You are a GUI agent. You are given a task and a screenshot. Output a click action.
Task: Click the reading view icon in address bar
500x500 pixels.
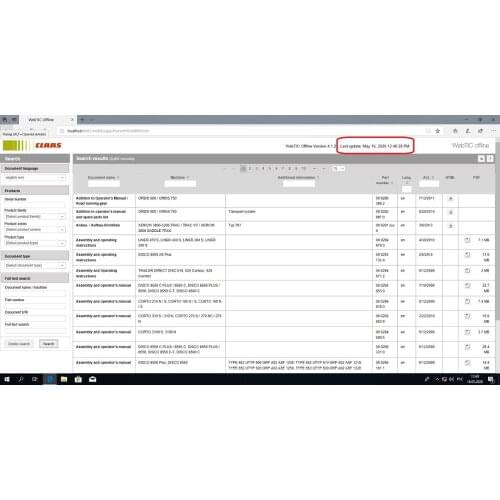[x=428, y=131]
